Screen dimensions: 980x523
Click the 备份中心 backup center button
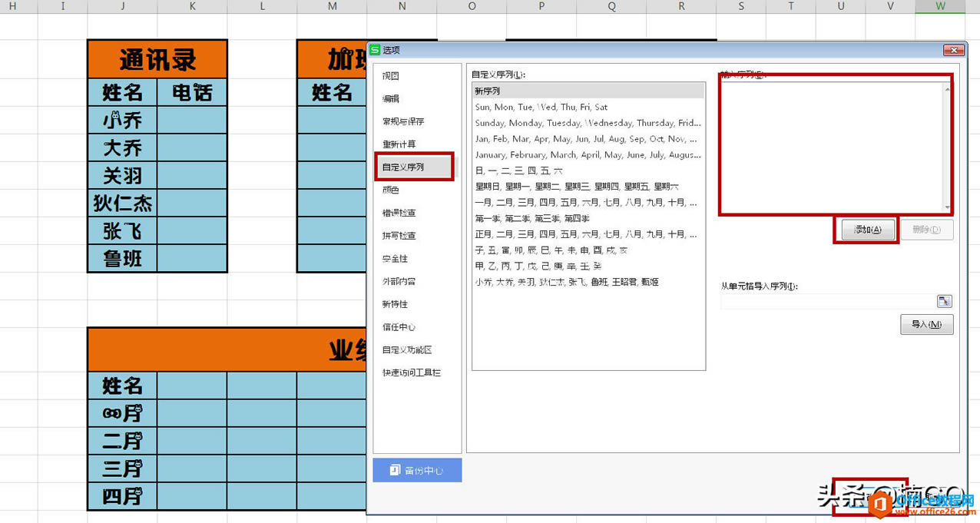click(x=417, y=470)
